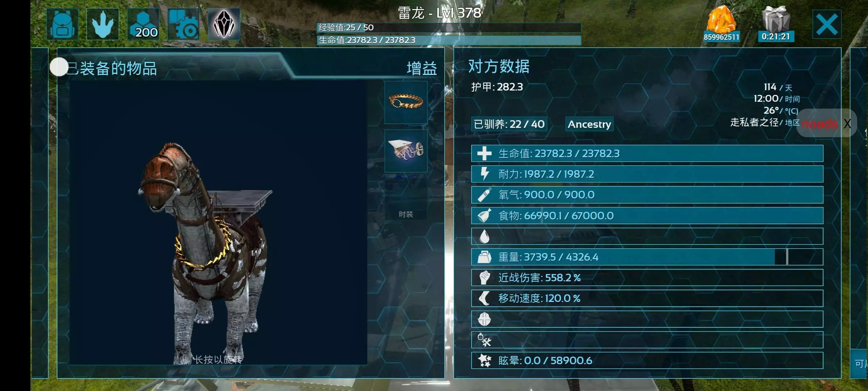Tap the white circle toggle near equipped items
Screen dimensions: 868x391
coord(59,67)
